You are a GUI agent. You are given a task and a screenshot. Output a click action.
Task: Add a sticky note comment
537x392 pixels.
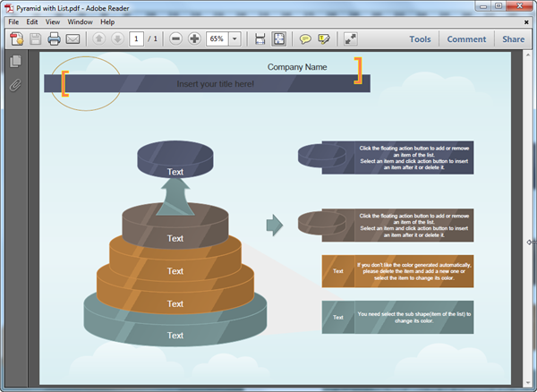[x=305, y=39]
